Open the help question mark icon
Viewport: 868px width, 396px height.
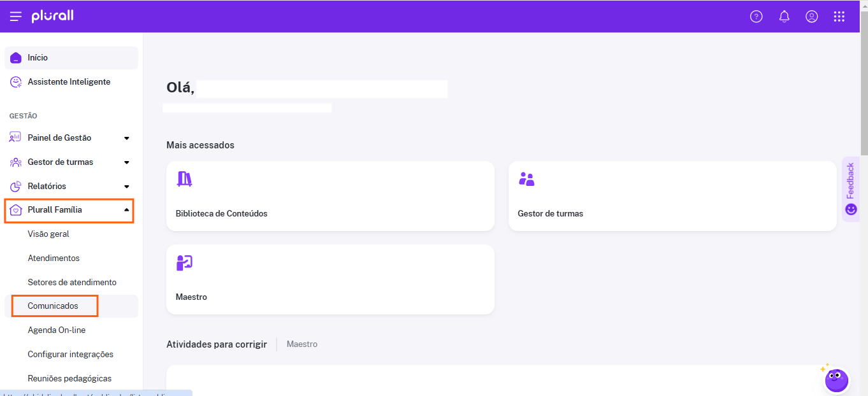tap(756, 17)
